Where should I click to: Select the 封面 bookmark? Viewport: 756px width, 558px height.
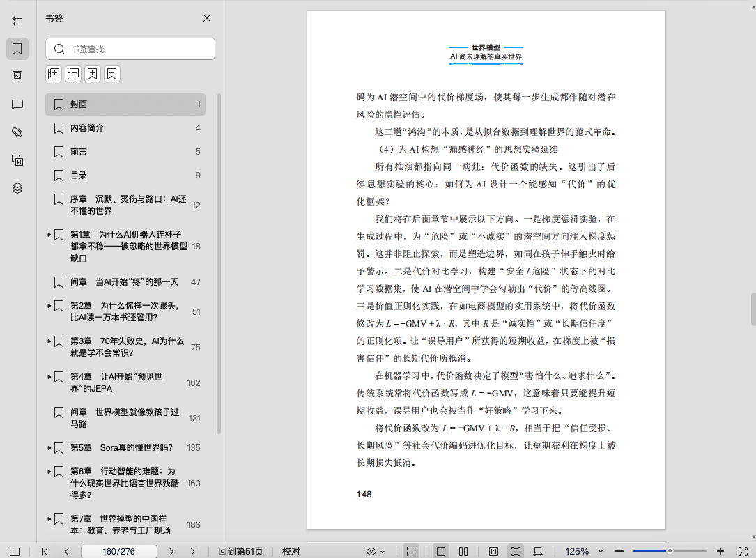[125, 104]
